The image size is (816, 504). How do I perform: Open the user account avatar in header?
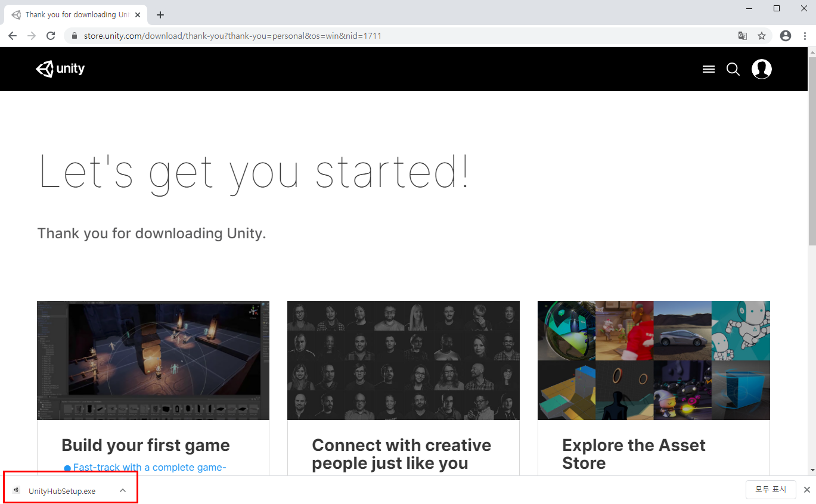762,69
